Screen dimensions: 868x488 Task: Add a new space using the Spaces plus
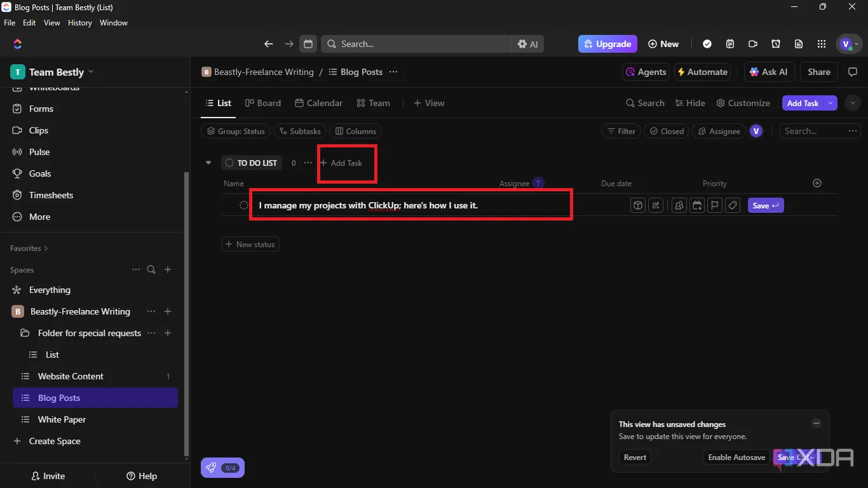[x=168, y=269]
